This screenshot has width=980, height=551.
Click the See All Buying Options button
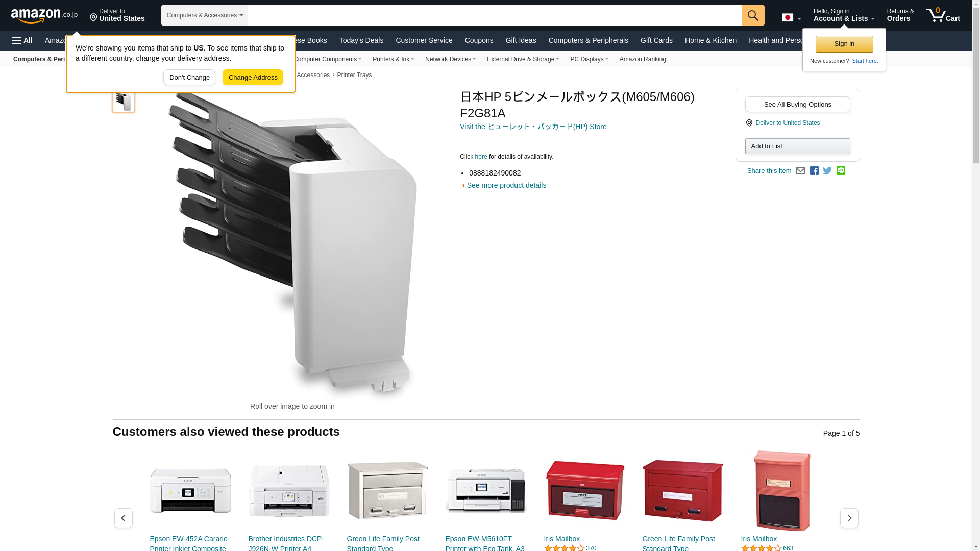[x=798, y=105]
